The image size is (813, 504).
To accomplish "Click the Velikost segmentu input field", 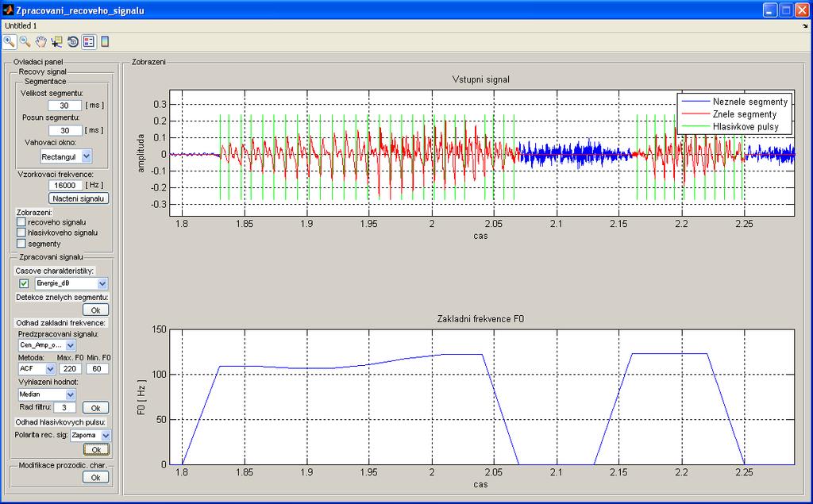I will pyautogui.click(x=65, y=106).
